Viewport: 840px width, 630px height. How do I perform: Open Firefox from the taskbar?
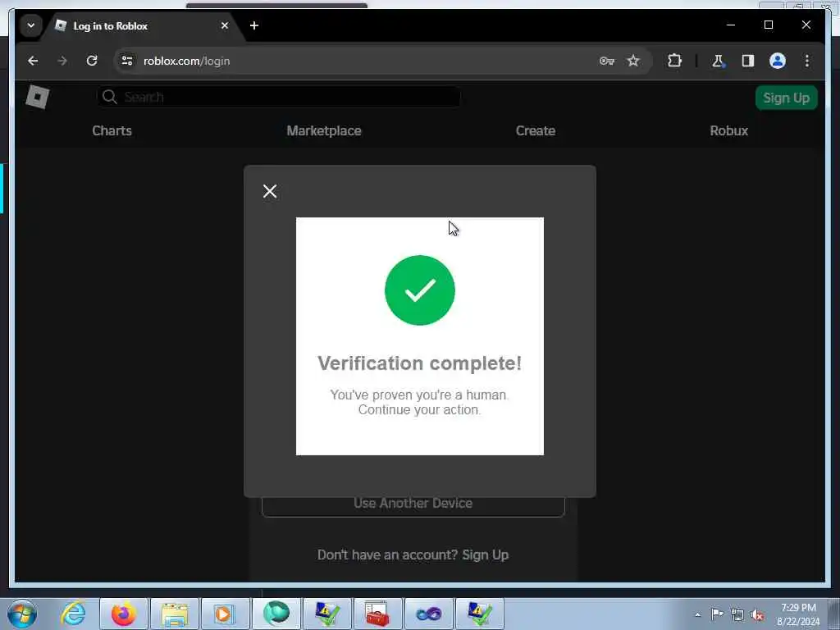[124, 614]
